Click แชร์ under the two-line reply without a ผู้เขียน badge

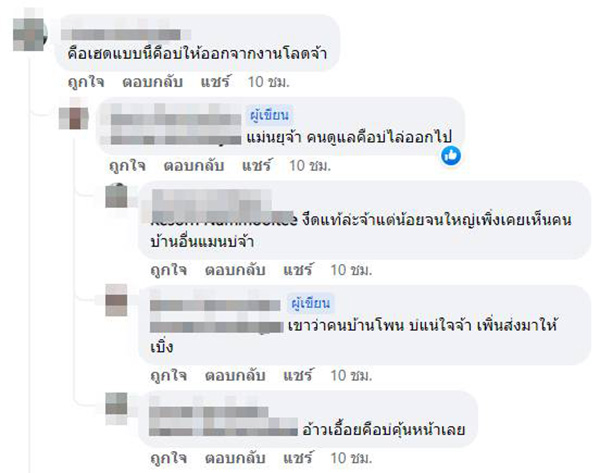[298, 270]
